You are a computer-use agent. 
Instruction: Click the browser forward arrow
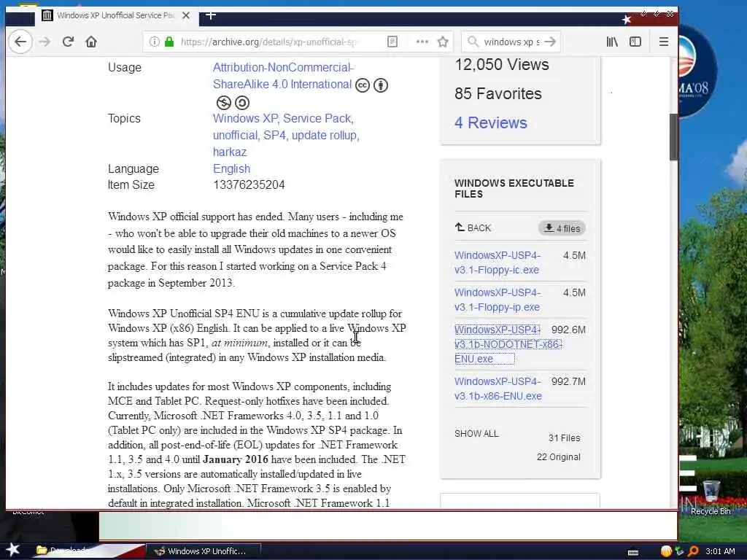pyautogui.click(x=44, y=42)
